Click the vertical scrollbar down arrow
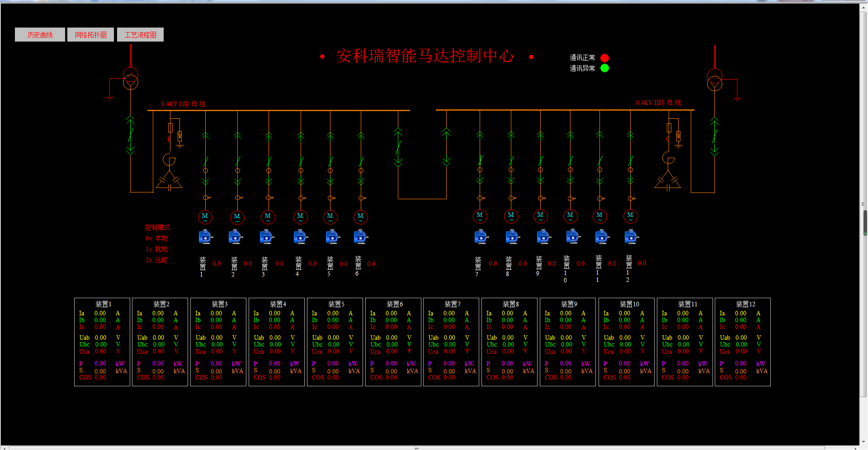This screenshot has width=868, height=450. point(864,442)
